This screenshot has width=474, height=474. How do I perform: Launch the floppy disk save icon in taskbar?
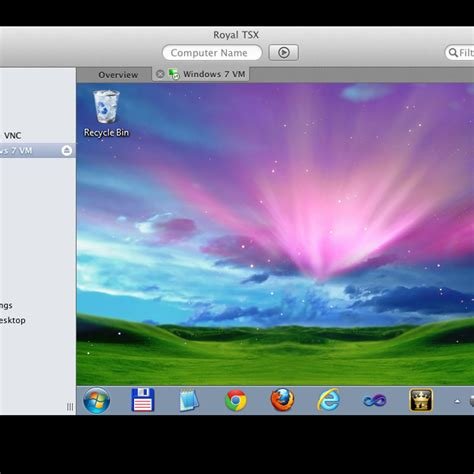click(143, 400)
